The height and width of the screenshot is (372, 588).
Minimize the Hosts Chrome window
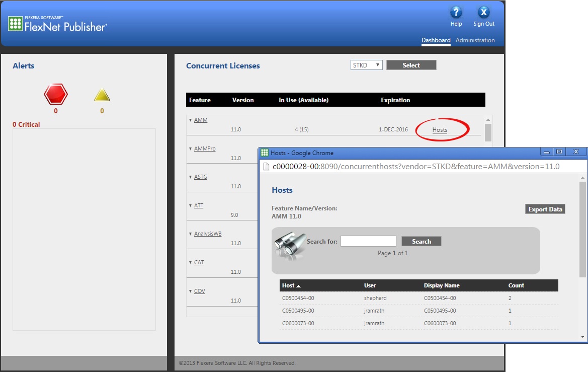pos(546,152)
